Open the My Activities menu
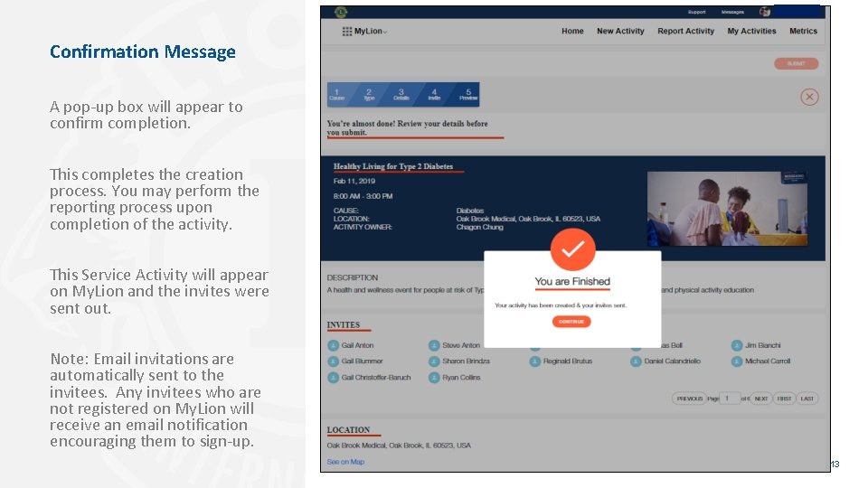The height and width of the screenshot is (488, 868). pyautogui.click(x=751, y=31)
